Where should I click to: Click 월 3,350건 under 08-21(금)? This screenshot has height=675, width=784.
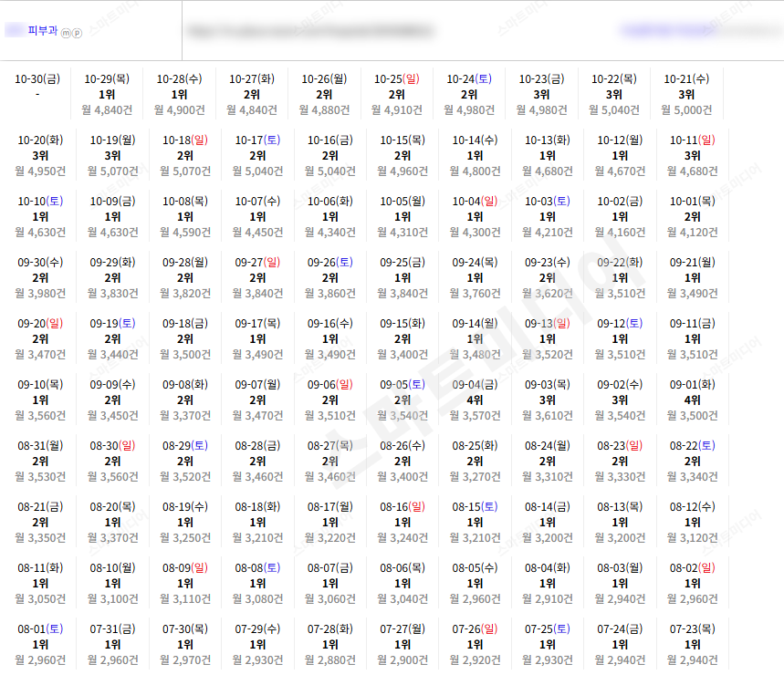pos(40,537)
